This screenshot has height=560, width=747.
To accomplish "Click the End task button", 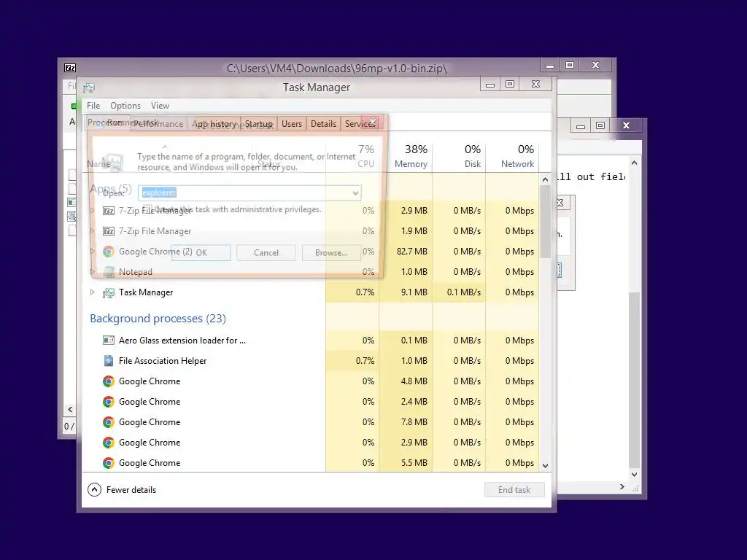I will (x=514, y=490).
